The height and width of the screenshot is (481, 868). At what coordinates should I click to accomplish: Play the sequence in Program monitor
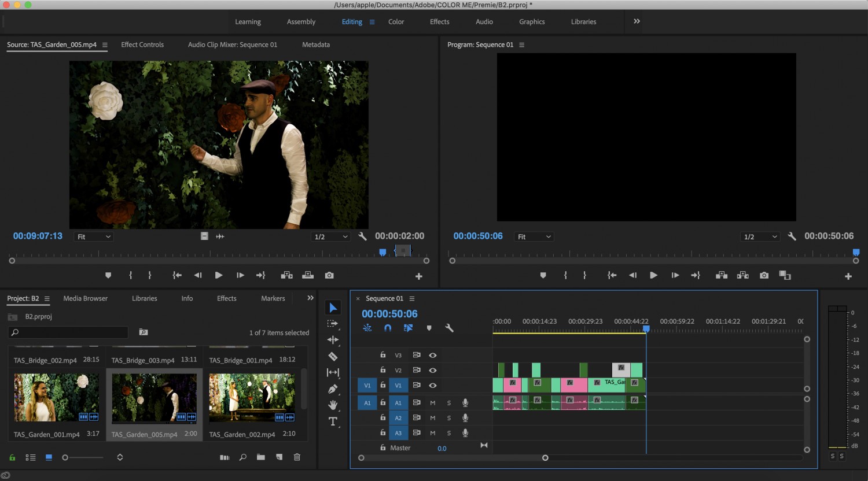(x=653, y=275)
